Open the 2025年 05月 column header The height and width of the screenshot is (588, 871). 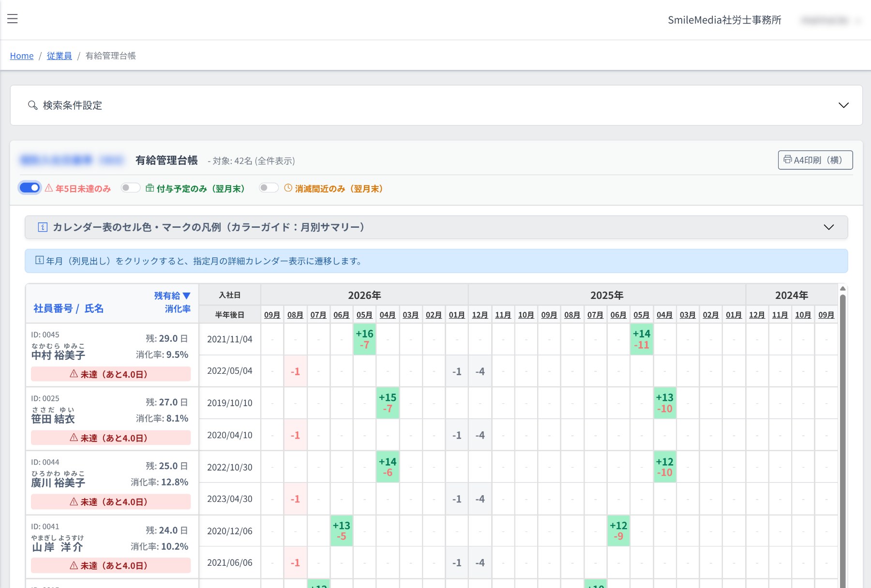pos(642,315)
